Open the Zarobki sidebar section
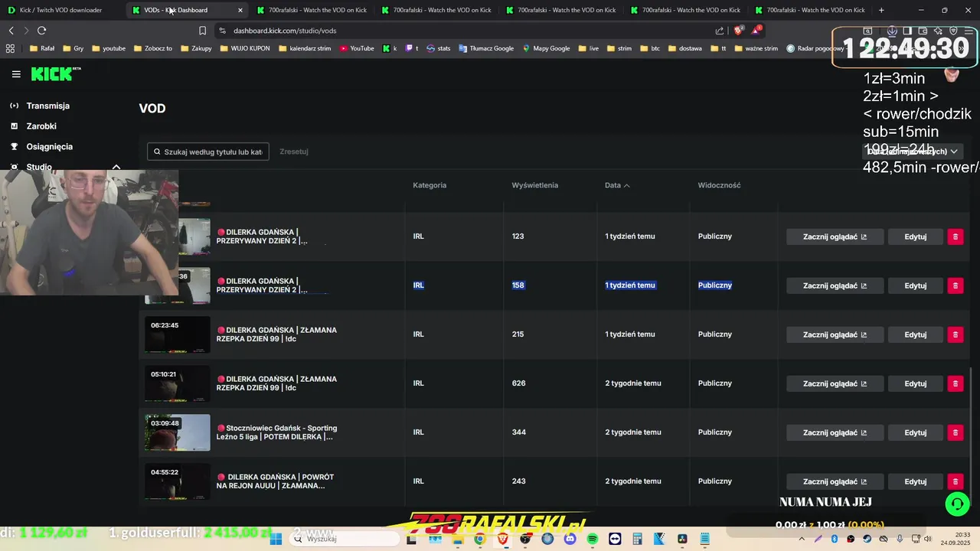Screen dimensions: 980x551 pos(41,126)
